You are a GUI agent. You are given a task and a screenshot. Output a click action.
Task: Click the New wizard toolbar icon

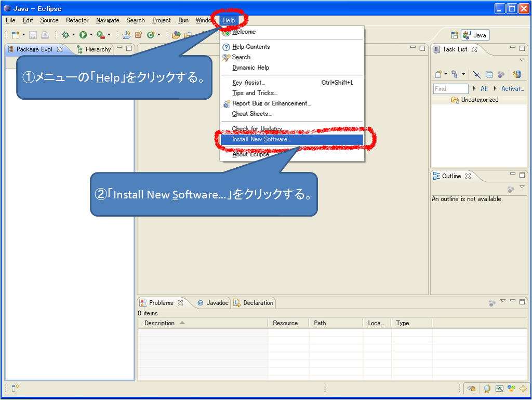point(15,35)
